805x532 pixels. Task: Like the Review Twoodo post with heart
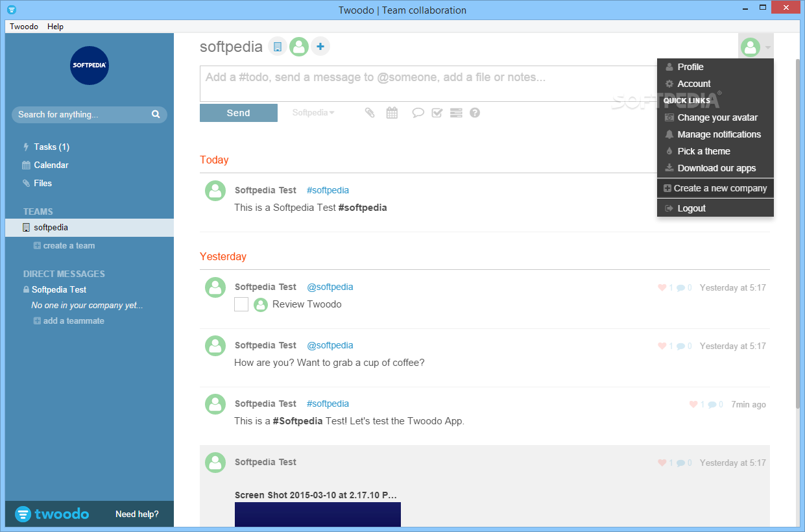[662, 287]
